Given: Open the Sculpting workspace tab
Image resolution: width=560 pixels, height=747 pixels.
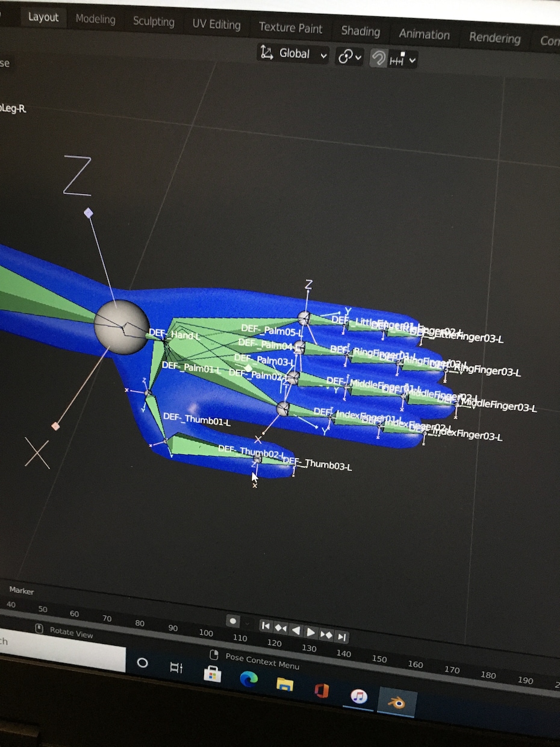Looking at the screenshot, I should [x=154, y=22].
